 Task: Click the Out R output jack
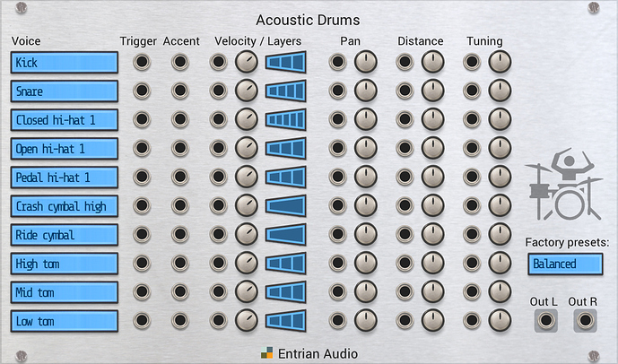click(x=585, y=320)
